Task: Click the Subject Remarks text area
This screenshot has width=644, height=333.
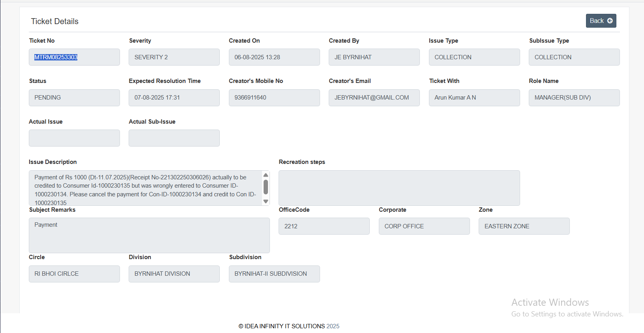Action: 149,235
